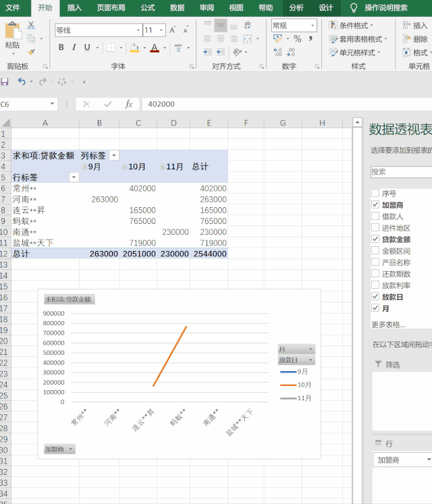432x504 pixels.
Task: Uncheck the 放款日 field checkbox
Action: coord(375,296)
